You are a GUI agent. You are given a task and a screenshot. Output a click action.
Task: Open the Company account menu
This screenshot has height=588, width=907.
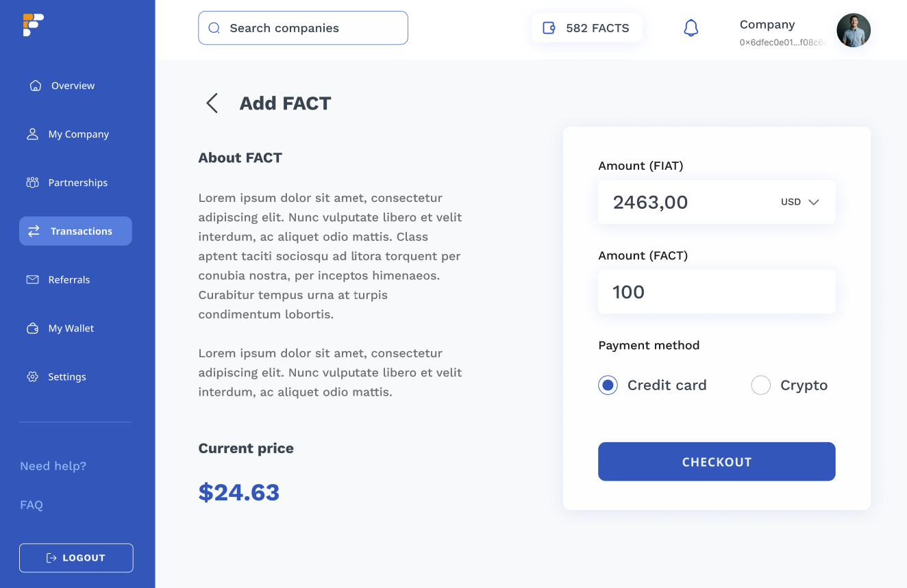[804, 31]
